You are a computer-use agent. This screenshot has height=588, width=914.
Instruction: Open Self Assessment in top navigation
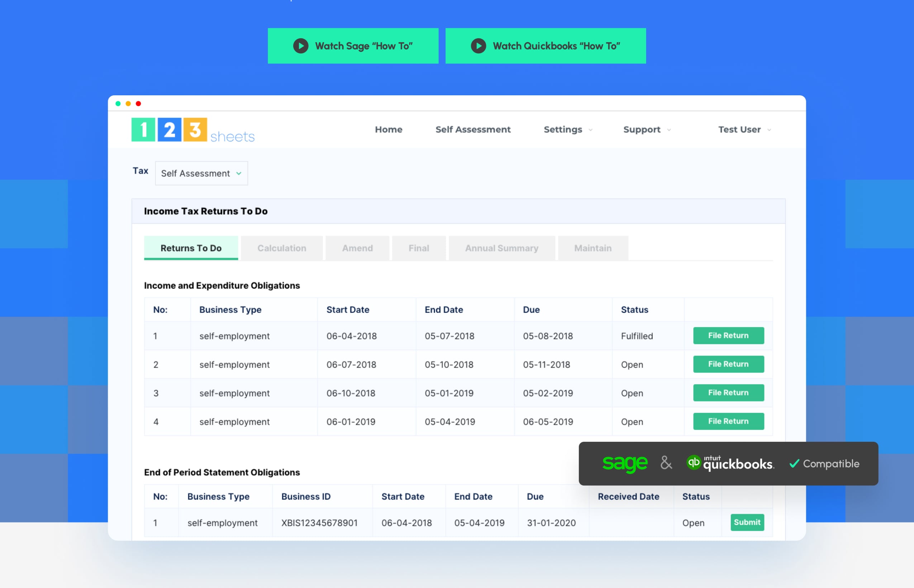pyautogui.click(x=473, y=129)
